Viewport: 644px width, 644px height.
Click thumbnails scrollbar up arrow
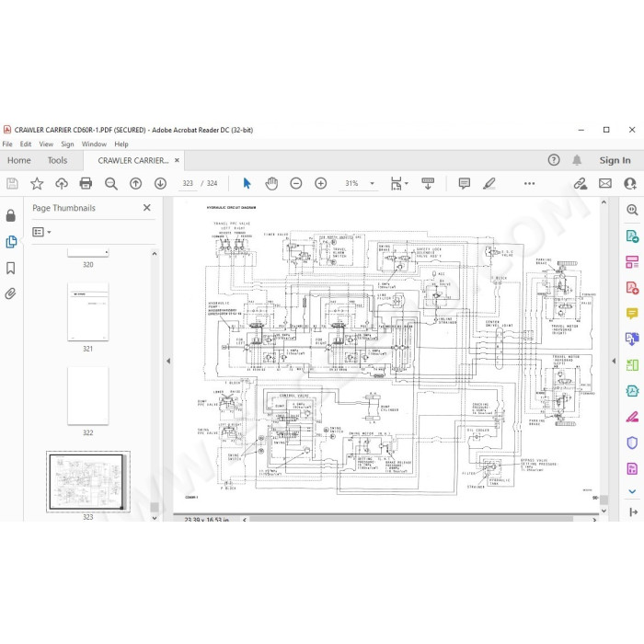[155, 254]
